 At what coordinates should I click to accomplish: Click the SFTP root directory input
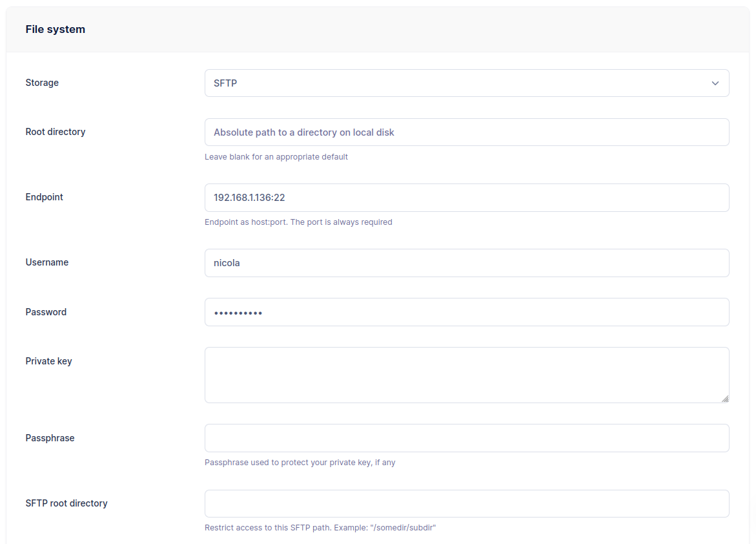pos(467,503)
